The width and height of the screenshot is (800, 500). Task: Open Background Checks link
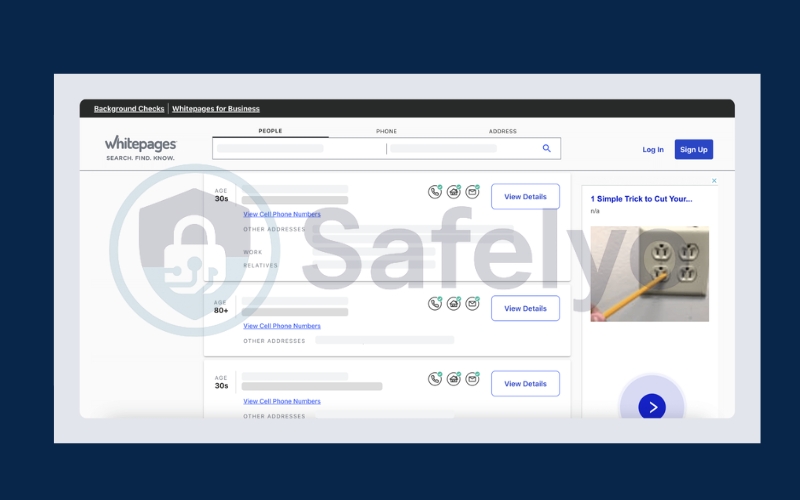click(x=129, y=109)
